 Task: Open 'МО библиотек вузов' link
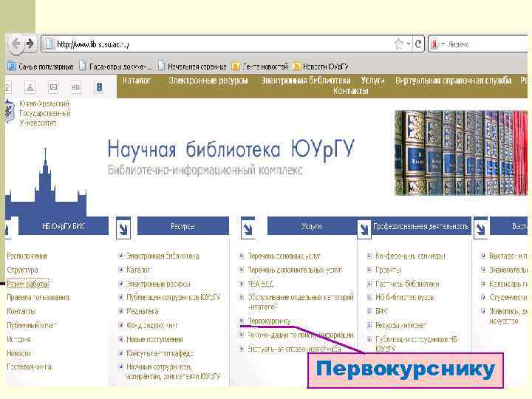click(404, 298)
